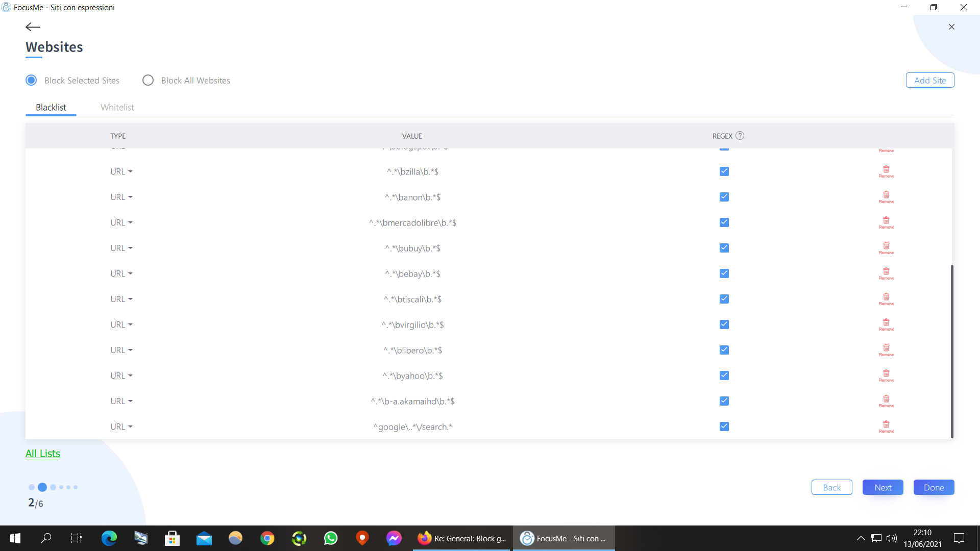Remove the bzilla entry with trash icon

pyautogui.click(x=886, y=171)
